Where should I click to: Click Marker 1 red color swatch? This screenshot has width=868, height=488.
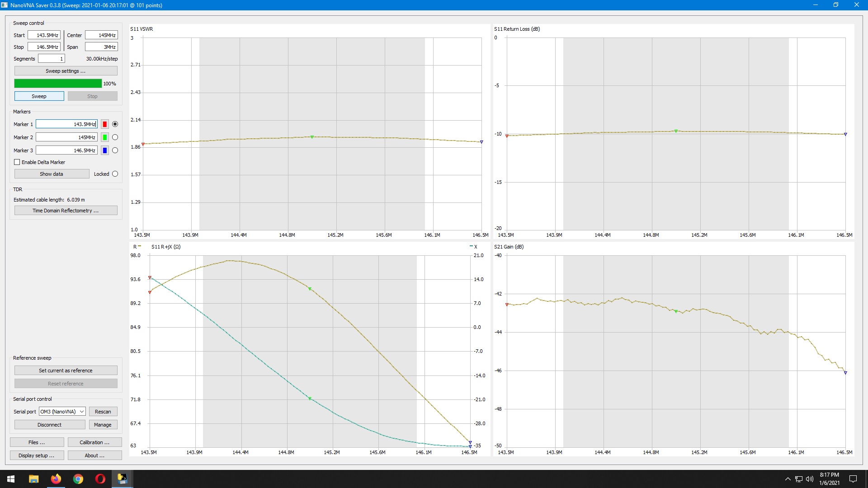coord(105,124)
